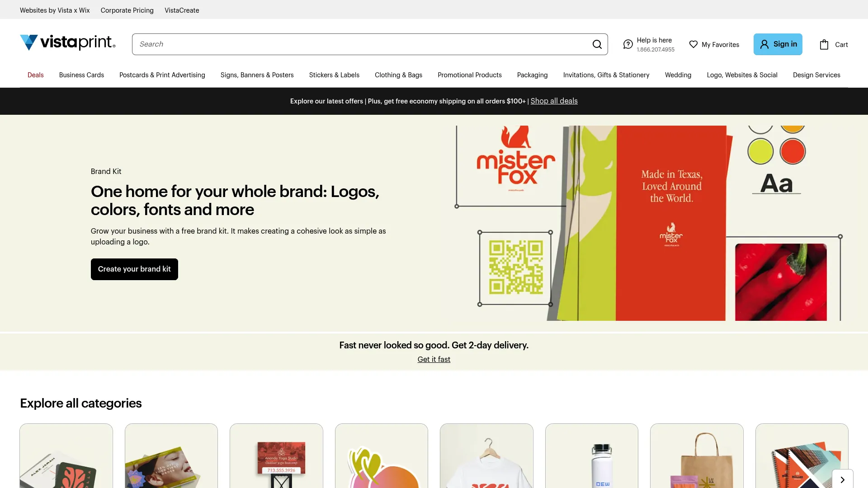Click the notebooks category thumbnail

(802, 455)
